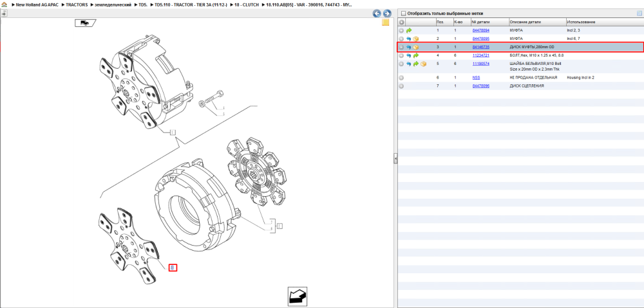Click callout 1 on upper clutch assembly
Viewport: 644px width, 308px height.
(x=173, y=132)
